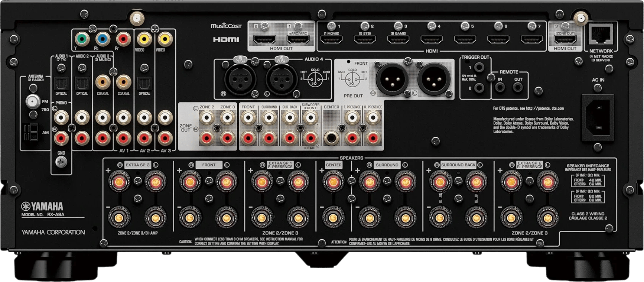Click TRIGGER OUT jack 2
The image size is (644, 282).
pyautogui.click(x=479, y=88)
